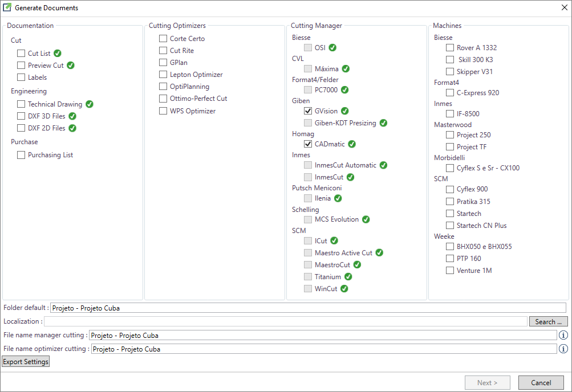Cancel the Generate Documents dialog
This screenshot has height=392, width=572.
click(541, 382)
